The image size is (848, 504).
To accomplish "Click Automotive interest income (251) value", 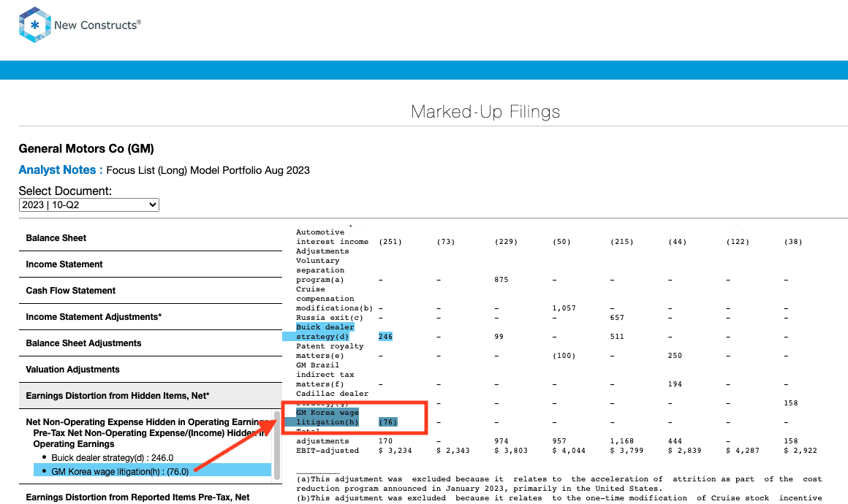I will pyautogui.click(x=390, y=242).
